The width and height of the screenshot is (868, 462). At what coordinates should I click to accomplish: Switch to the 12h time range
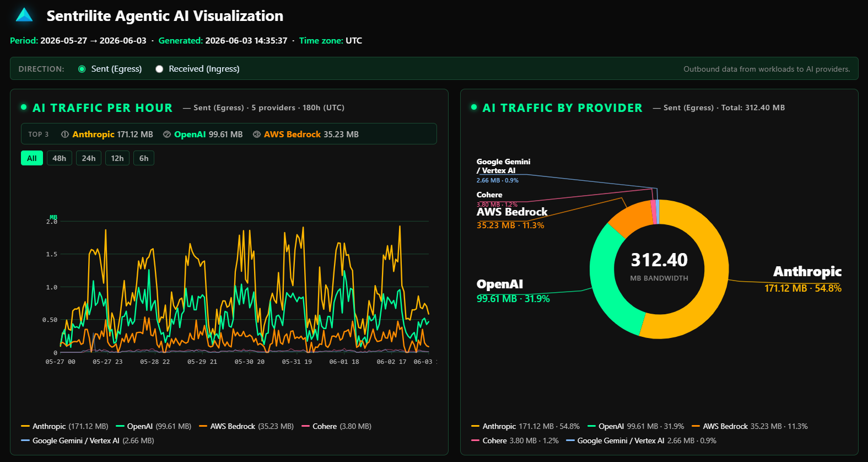click(x=117, y=158)
